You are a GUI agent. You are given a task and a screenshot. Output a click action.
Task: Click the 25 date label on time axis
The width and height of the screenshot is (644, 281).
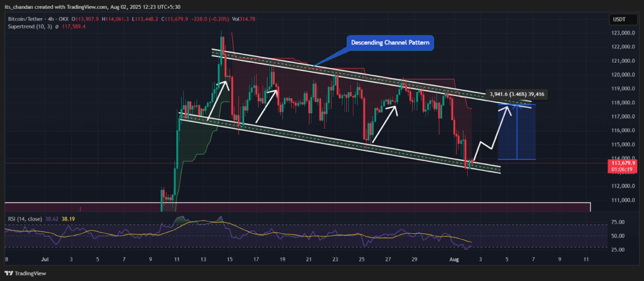(x=362, y=260)
